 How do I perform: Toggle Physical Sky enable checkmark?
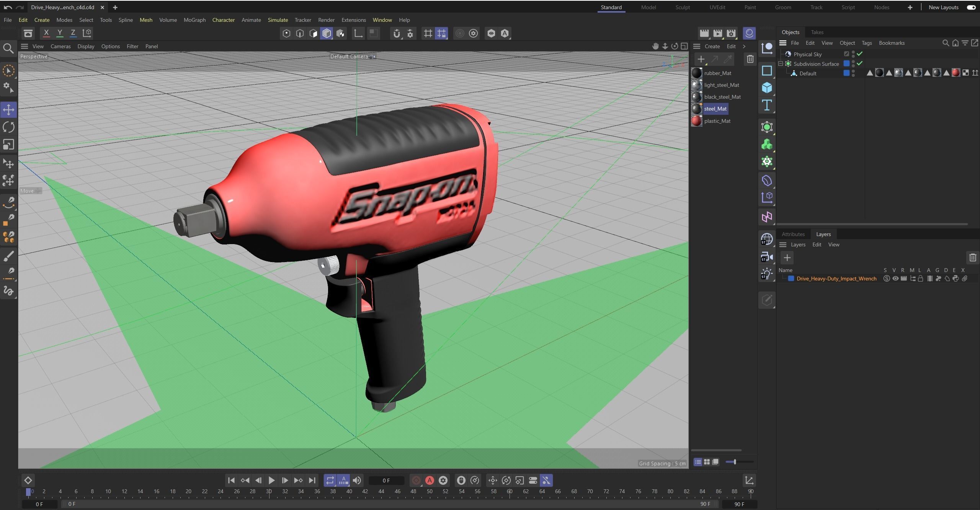pos(860,54)
